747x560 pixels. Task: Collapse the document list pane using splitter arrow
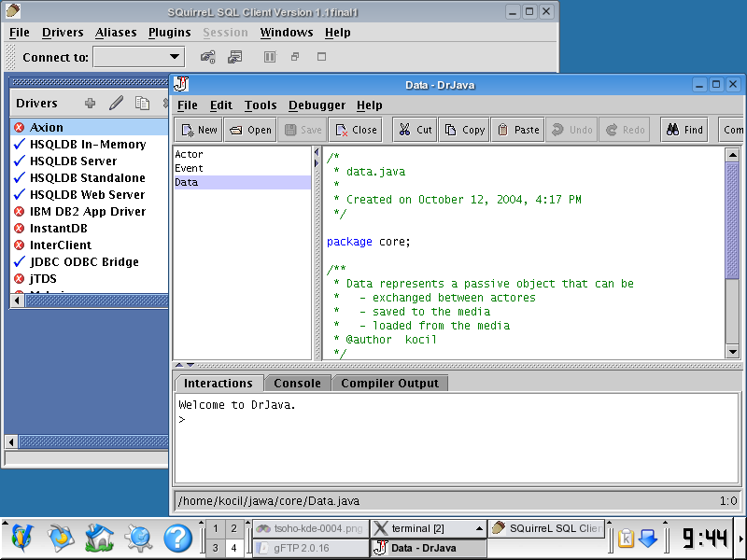point(316,152)
